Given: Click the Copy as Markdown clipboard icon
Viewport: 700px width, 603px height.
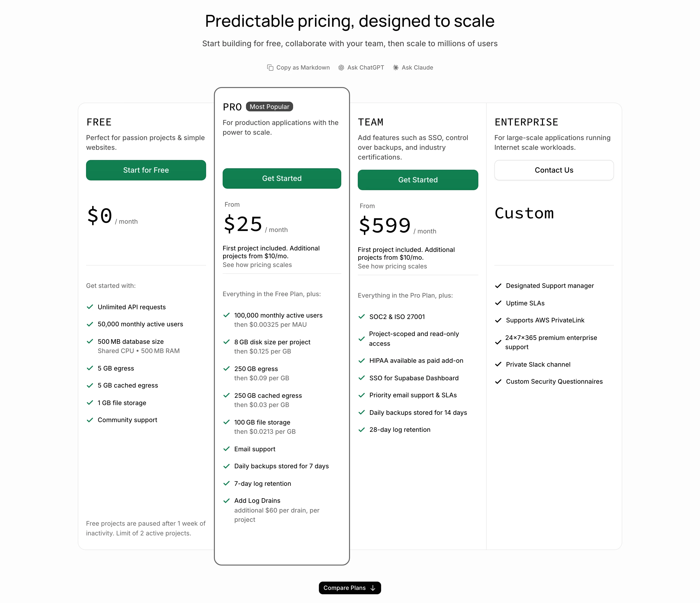Looking at the screenshot, I should coord(270,68).
